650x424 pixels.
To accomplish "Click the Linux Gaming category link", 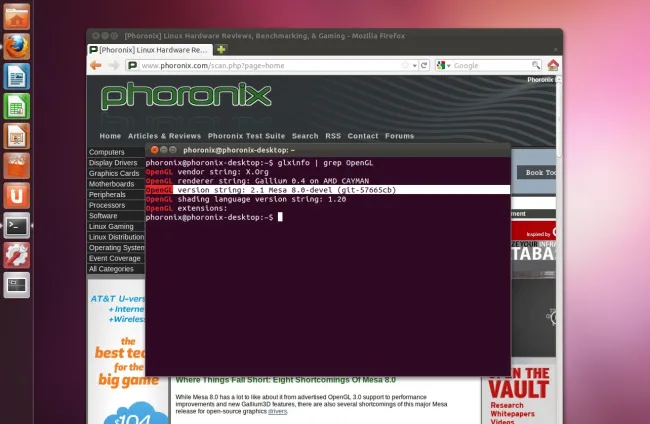I will [x=111, y=226].
